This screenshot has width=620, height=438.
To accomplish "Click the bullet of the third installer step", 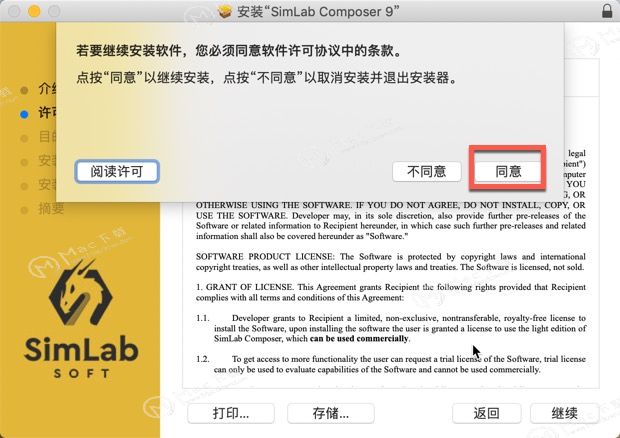I will tap(24, 138).
